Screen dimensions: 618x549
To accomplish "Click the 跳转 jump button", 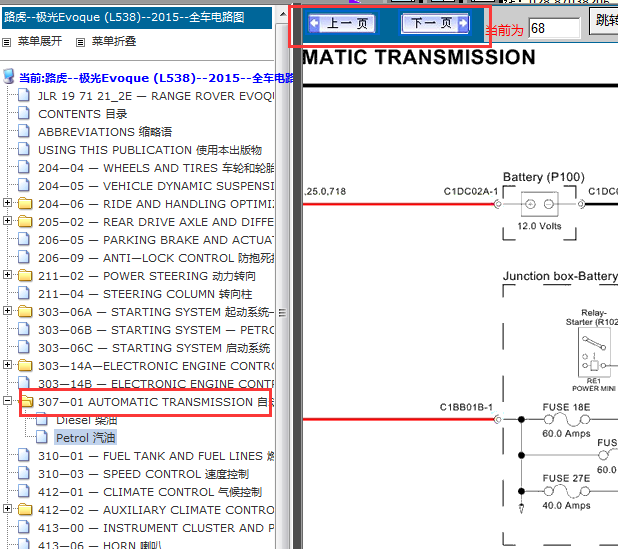I will pyautogui.click(x=604, y=20).
